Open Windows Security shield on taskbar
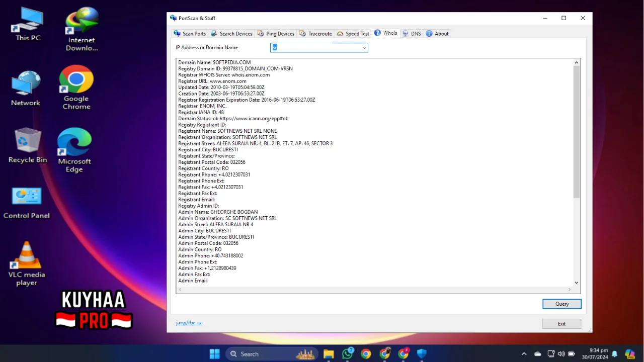 pos(422,354)
